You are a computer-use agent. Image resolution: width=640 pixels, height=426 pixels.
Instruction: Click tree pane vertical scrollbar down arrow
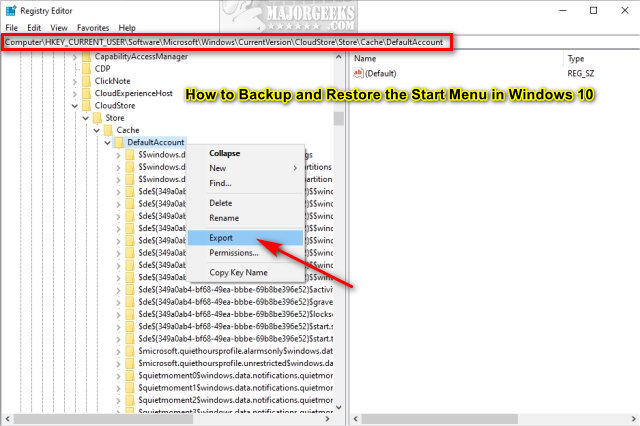tap(339, 407)
